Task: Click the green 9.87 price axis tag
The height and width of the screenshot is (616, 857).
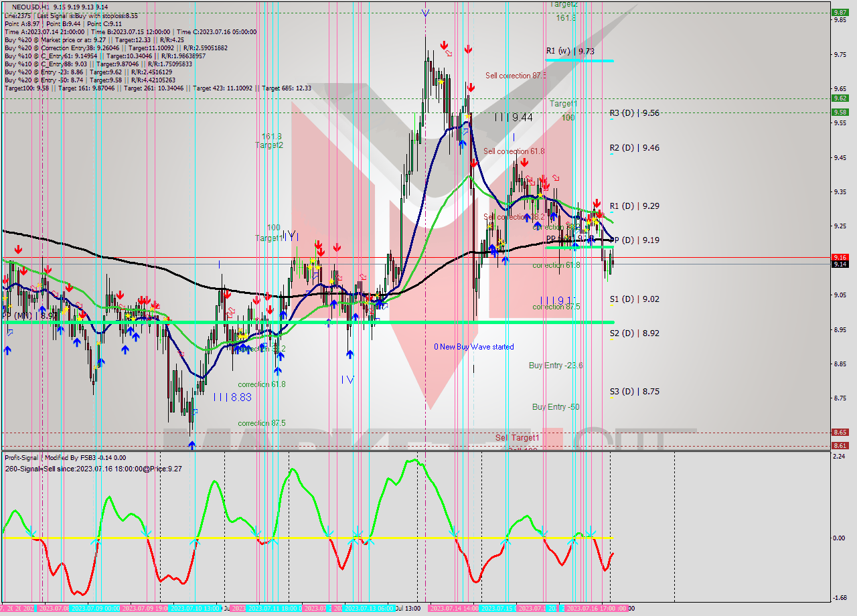Action: pos(840,12)
